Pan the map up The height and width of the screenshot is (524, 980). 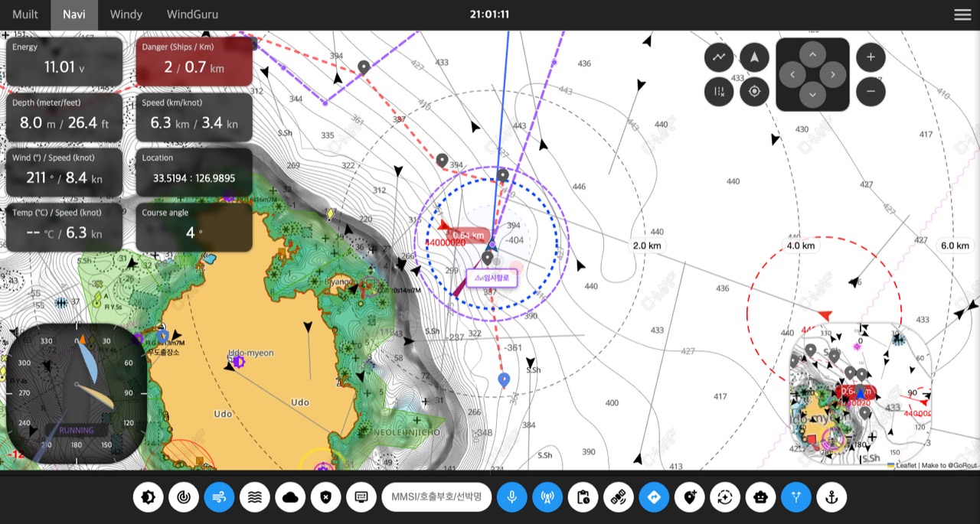812,55
